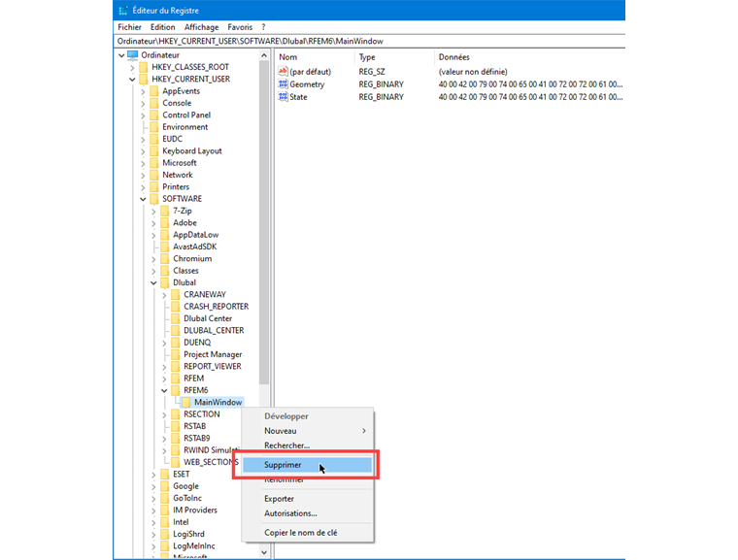Click the Ordinateur computer icon
738x560 pixels.
[x=133, y=55]
